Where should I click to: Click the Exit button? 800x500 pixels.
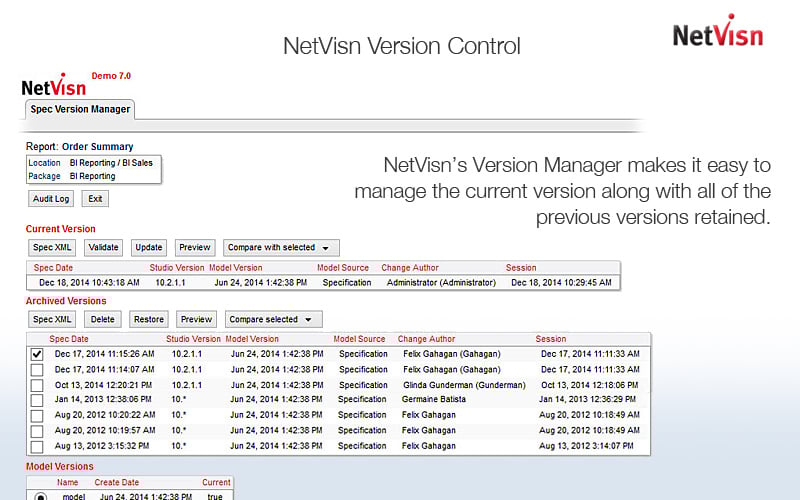pos(95,199)
